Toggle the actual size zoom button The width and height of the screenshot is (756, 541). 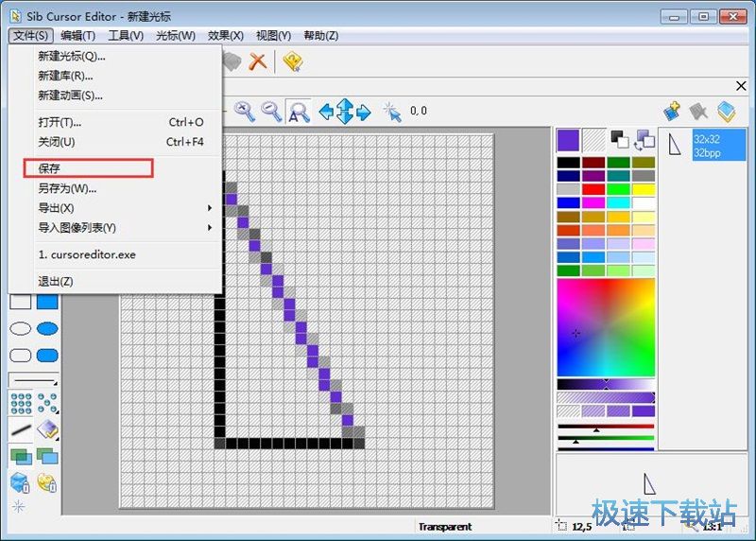[299, 112]
